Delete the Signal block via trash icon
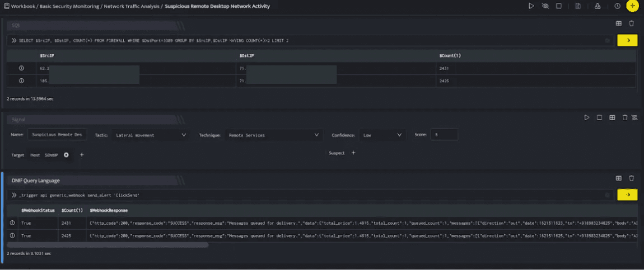 coord(625,117)
